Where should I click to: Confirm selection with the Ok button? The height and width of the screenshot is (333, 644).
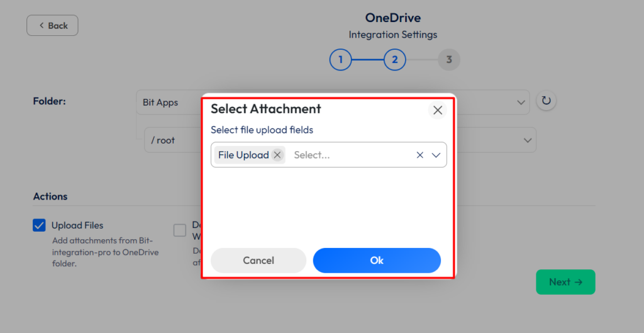click(377, 261)
